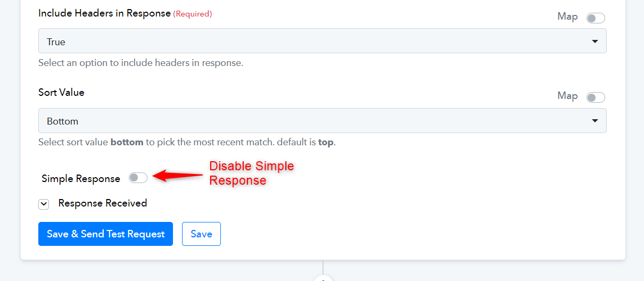Image resolution: width=644 pixels, height=281 pixels.
Task: Toggle the Map switch for Sort Value
Action: (596, 97)
